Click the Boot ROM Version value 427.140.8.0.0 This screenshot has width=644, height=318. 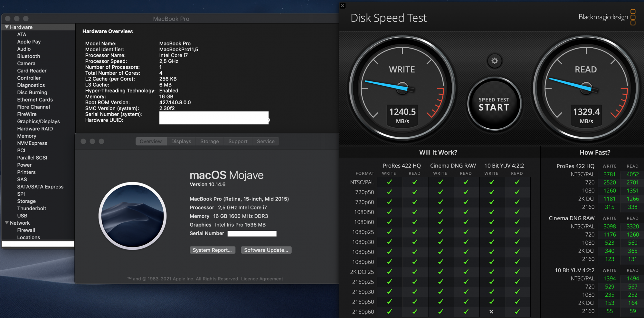[x=175, y=102]
